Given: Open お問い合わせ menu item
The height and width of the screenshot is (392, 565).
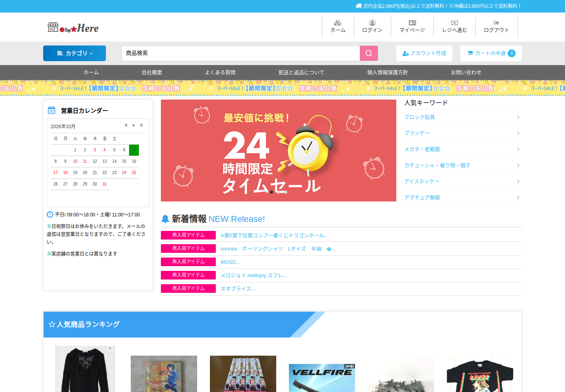Looking at the screenshot, I should click(466, 73).
